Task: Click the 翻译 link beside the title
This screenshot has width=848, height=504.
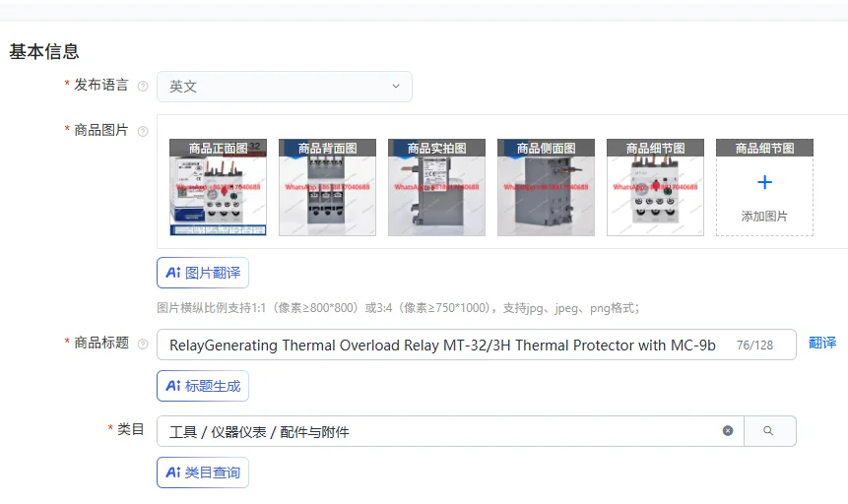Action: [822, 343]
